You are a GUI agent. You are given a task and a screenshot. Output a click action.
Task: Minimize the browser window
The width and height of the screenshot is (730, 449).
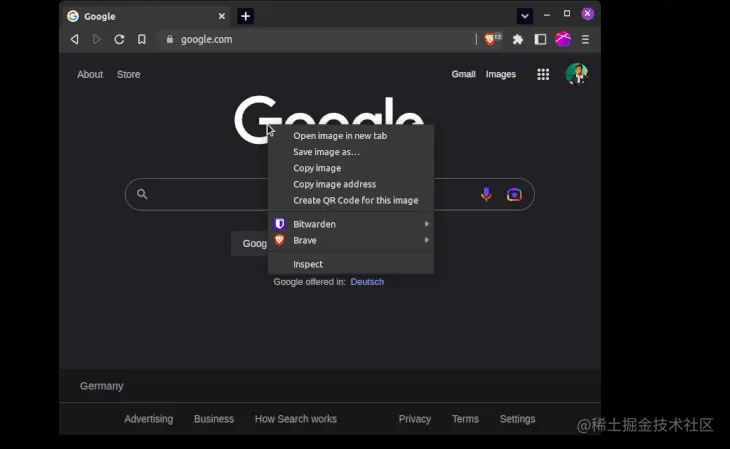(x=547, y=15)
